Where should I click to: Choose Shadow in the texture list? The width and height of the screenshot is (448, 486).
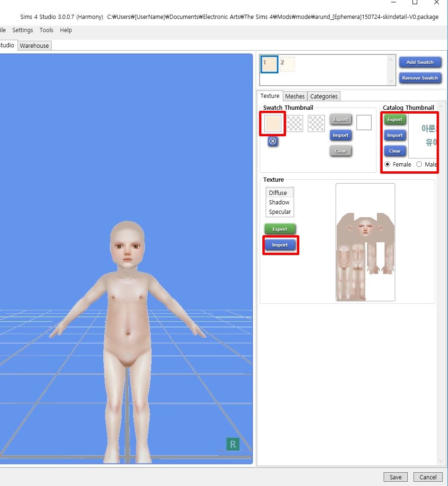[279, 202]
